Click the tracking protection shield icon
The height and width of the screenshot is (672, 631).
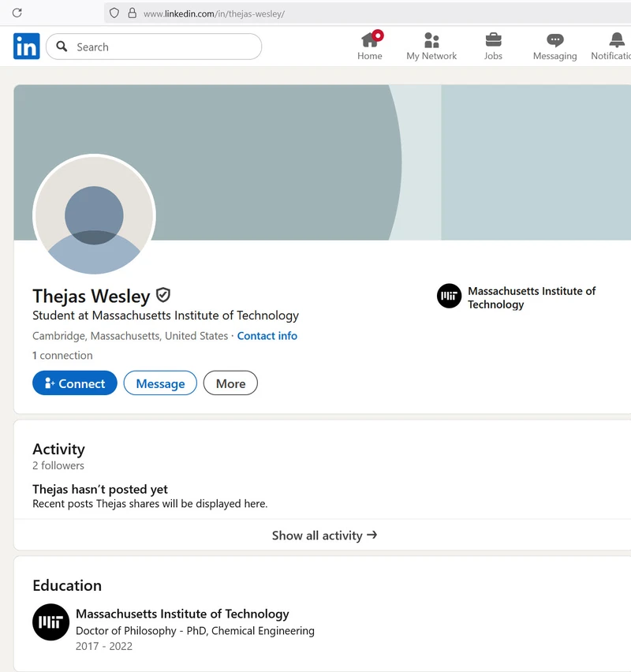click(x=114, y=13)
